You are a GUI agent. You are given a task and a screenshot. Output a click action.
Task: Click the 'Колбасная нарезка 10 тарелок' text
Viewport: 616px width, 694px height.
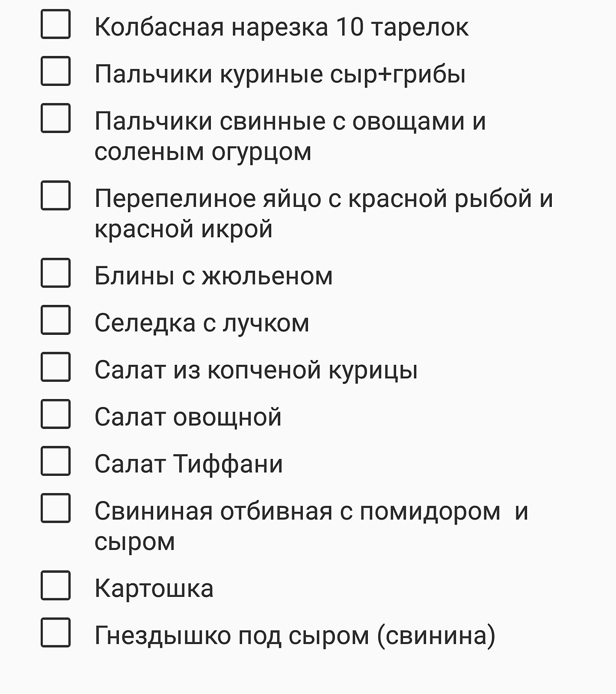tap(281, 27)
